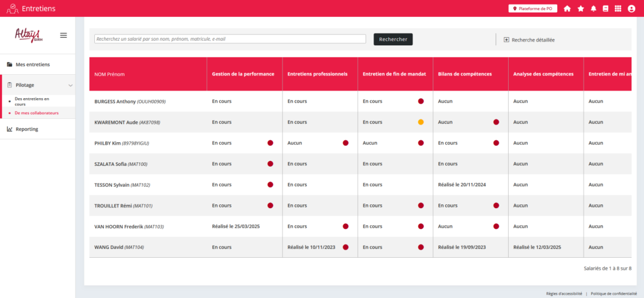Open favorites via the star icon
The width and height of the screenshot is (644, 298).
pyautogui.click(x=580, y=9)
